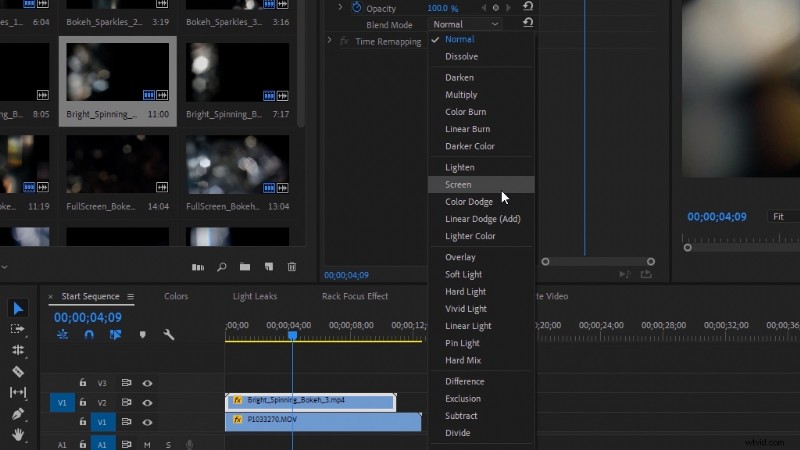The image size is (800, 450).
Task: Click the trash delete icon
Action: (x=292, y=267)
